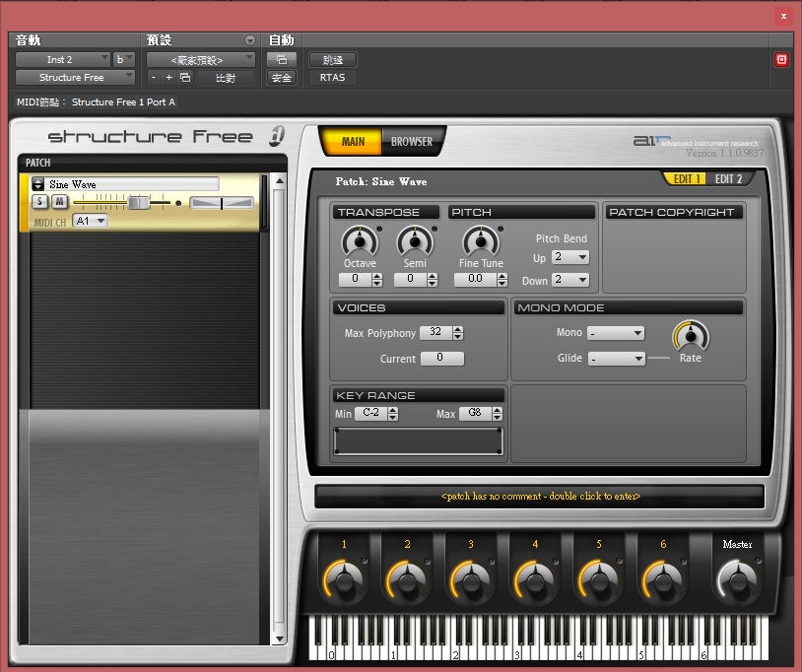The image size is (802, 672).
Task: Click the Sine Wave patch name field
Action: pyautogui.click(x=132, y=184)
